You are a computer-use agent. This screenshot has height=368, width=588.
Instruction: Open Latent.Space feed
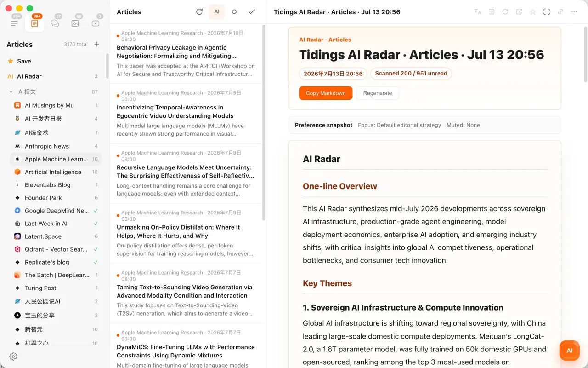point(56,236)
